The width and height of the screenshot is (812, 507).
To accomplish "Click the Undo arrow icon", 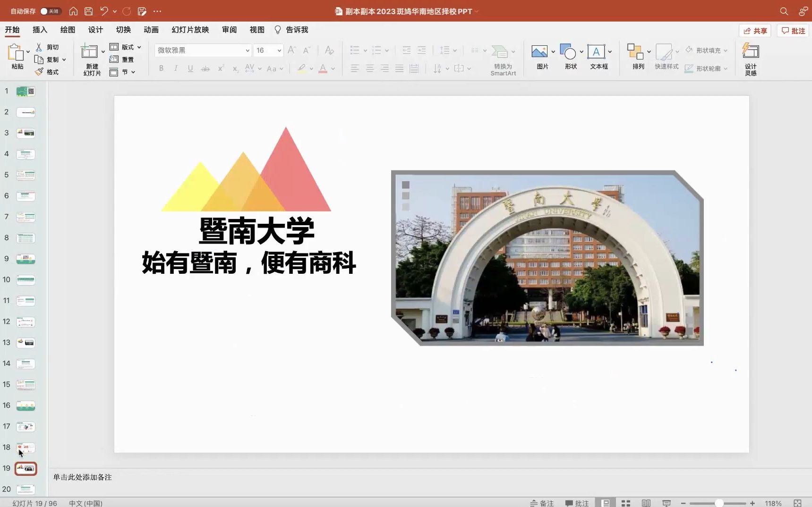I will pos(104,11).
